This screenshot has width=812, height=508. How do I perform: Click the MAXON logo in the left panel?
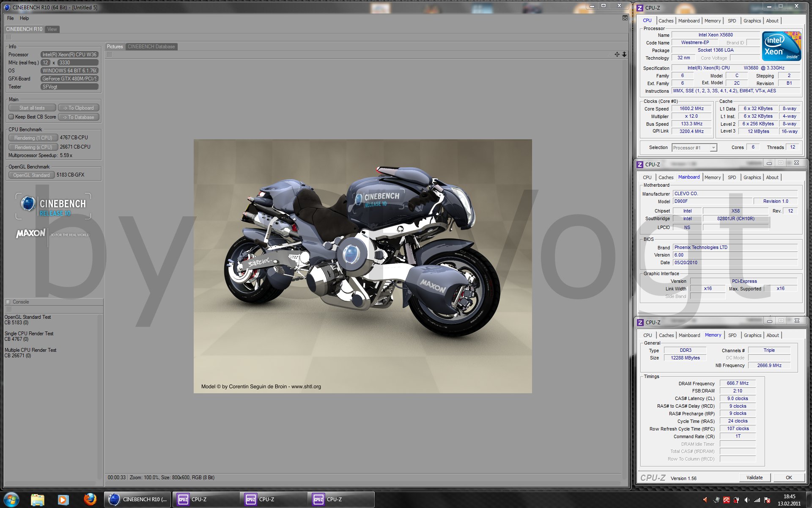click(x=30, y=233)
